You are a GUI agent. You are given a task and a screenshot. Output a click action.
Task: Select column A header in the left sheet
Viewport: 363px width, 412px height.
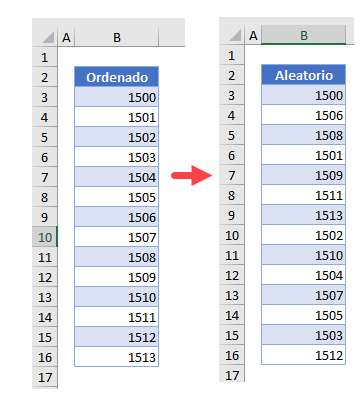[66, 37]
